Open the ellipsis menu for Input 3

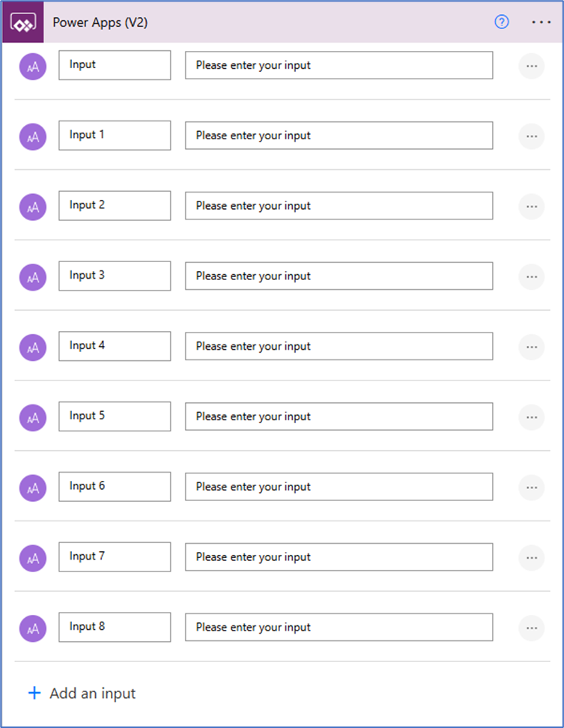click(x=532, y=276)
